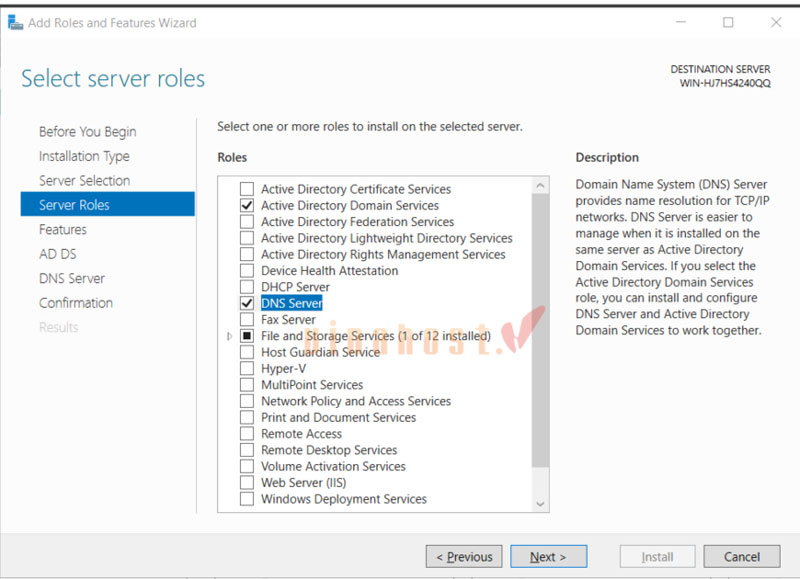The width and height of the screenshot is (800, 579).
Task: Uncheck Active Directory Domain Services
Action: click(246, 205)
